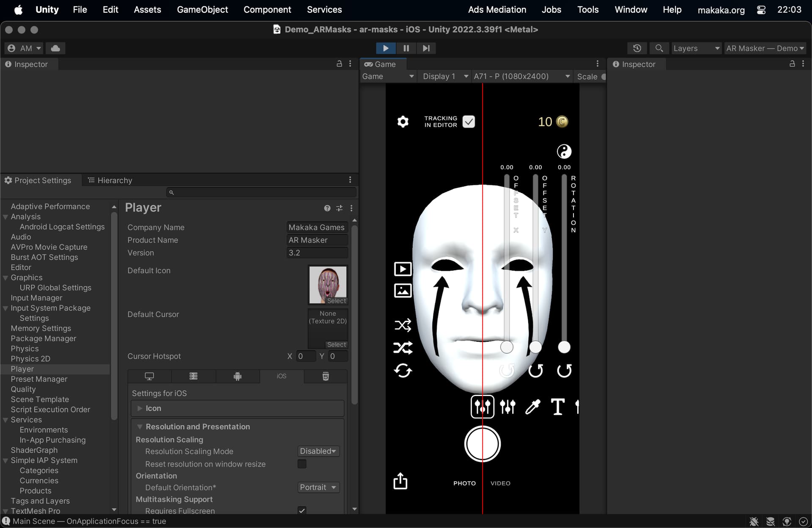812x528 pixels.
Task: Select the text T tool in the game view
Action: pyautogui.click(x=557, y=407)
